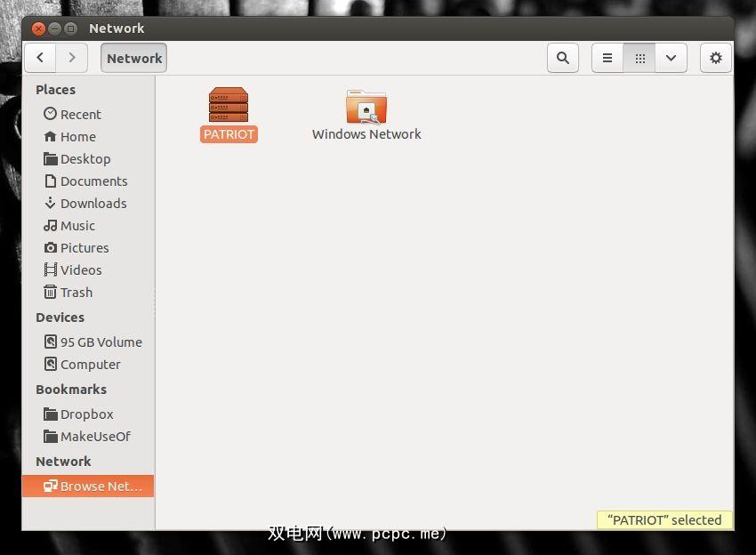This screenshot has height=555, width=756.
Task: Go to Home in the sidebar
Action: (x=88, y=136)
